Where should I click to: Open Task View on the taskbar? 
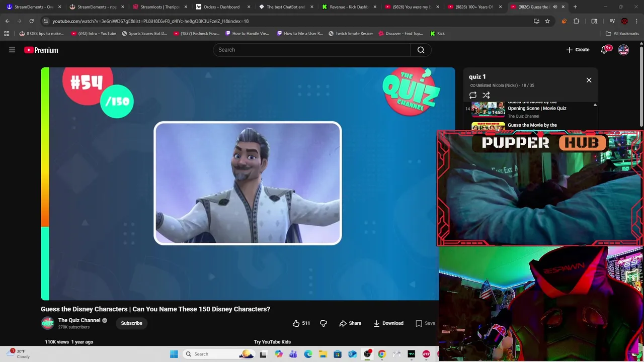pyautogui.click(x=263, y=354)
